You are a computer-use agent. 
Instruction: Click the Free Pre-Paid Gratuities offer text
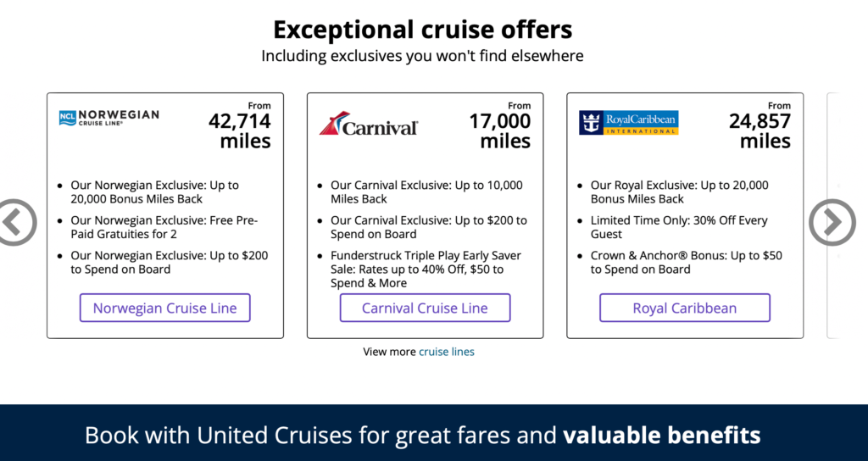pyautogui.click(x=164, y=227)
